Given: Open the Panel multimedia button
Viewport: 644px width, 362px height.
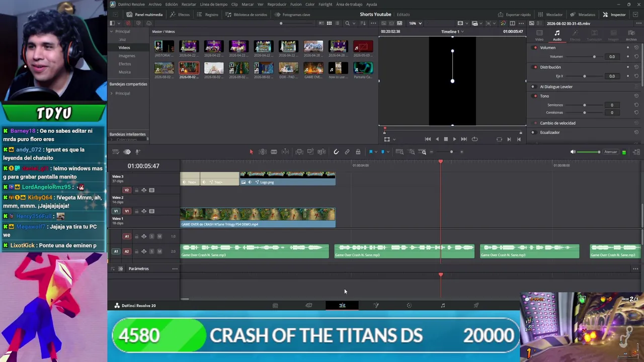Looking at the screenshot, I should (145, 15).
